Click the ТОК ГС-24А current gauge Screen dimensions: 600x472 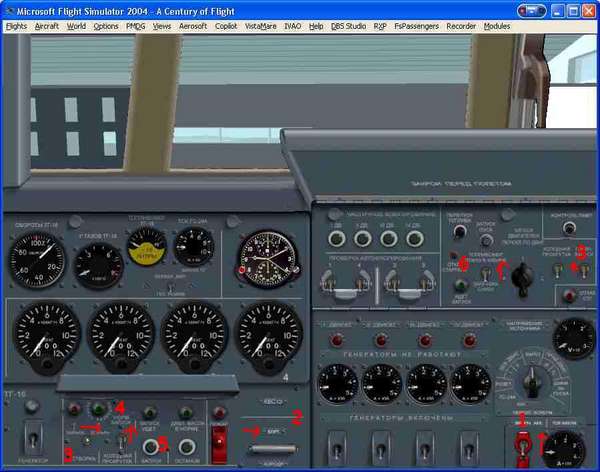(194, 247)
